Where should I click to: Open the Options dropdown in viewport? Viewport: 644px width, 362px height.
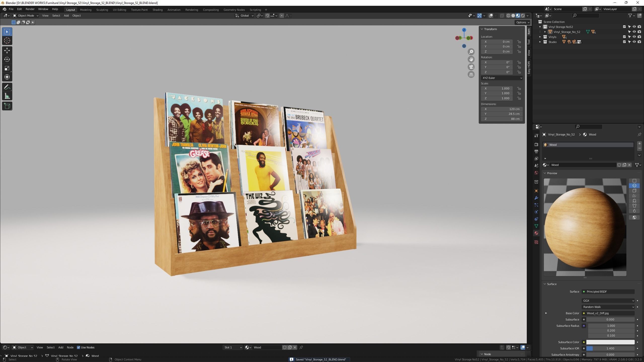522,22
